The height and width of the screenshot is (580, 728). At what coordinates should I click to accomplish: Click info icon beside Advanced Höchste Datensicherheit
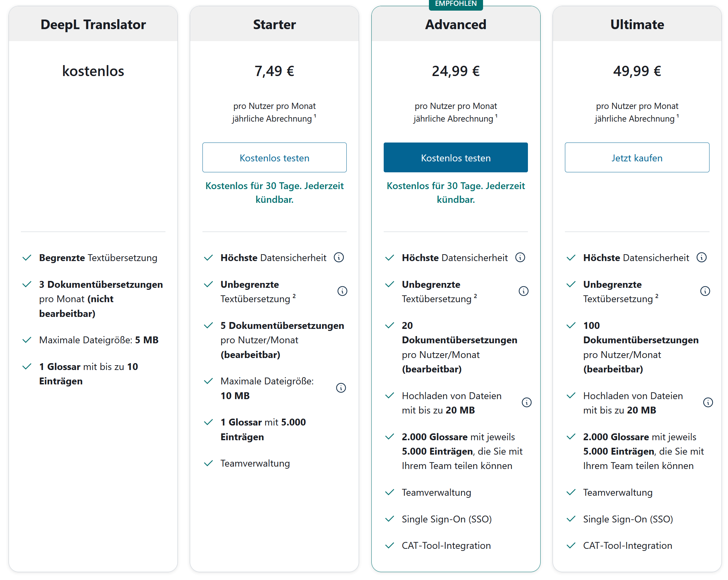pyautogui.click(x=520, y=257)
